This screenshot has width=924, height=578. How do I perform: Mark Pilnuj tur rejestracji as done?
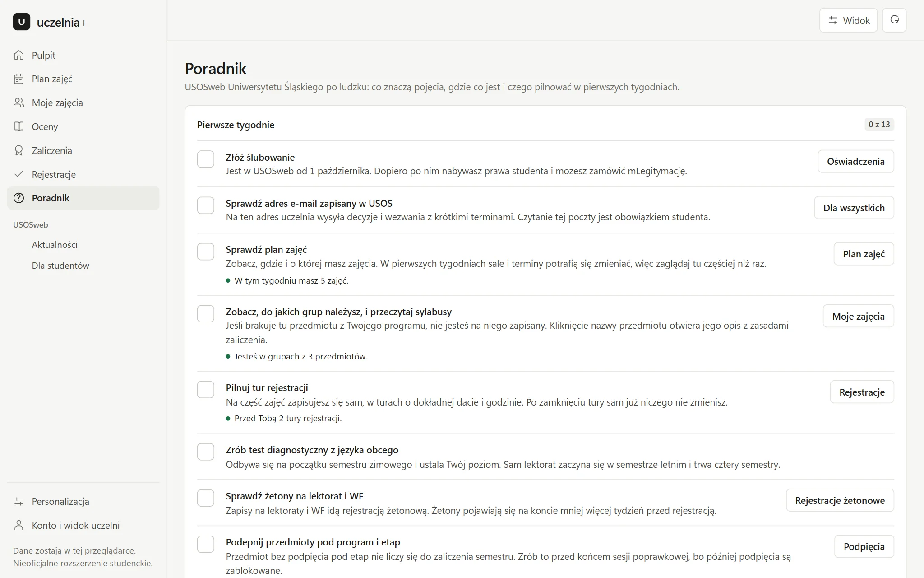click(206, 390)
